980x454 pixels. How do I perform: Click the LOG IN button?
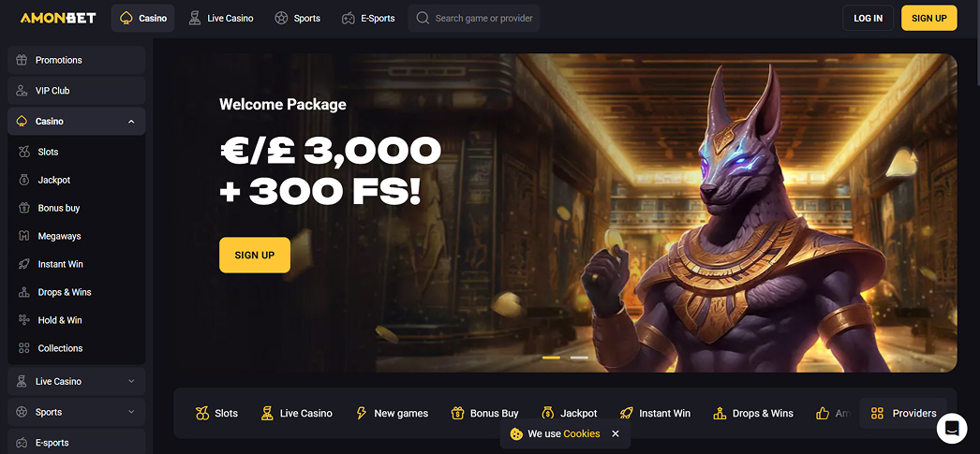[x=869, y=18]
